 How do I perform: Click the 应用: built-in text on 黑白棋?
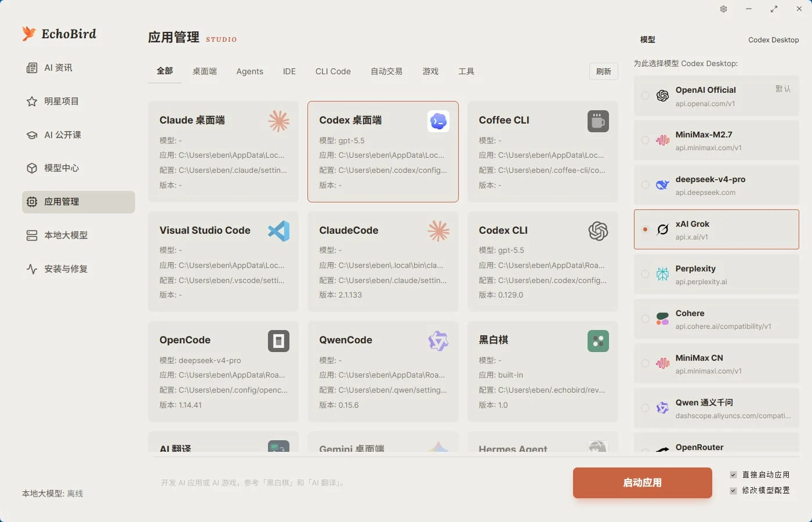[501, 375]
